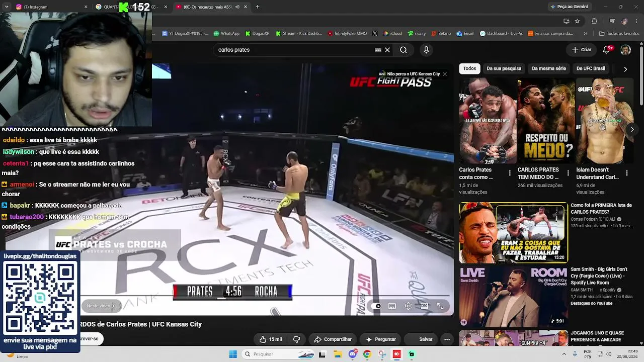The width and height of the screenshot is (644, 362).
Task: Select the 'Da mesma série' filter chip
Action: (549, 68)
